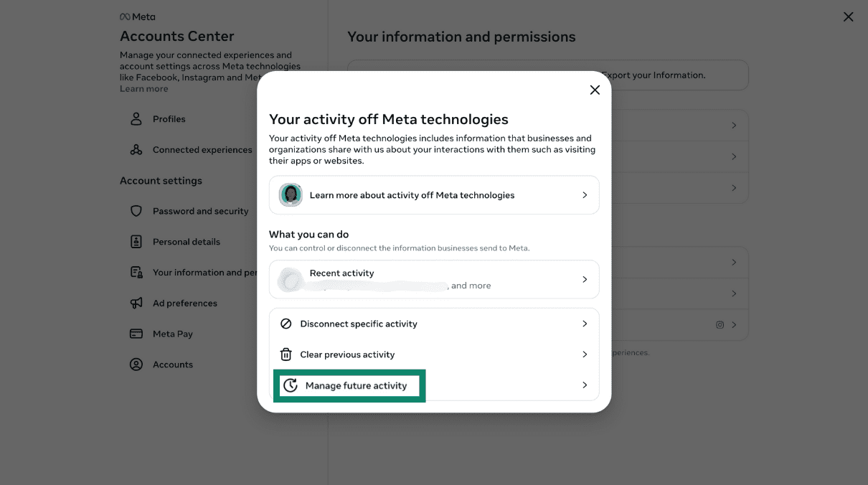The image size is (868, 485).
Task: Select the highlighted Manage future activity option
Action: pyautogui.click(x=349, y=385)
